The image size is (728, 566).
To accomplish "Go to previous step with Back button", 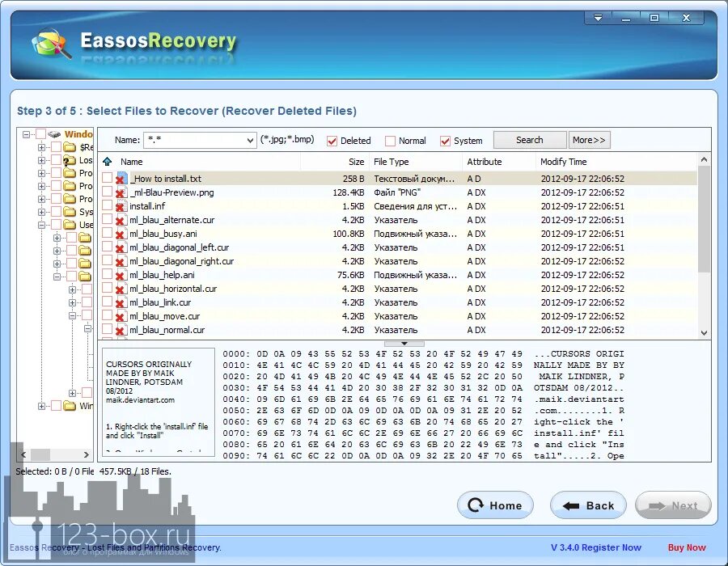I will click(x=588, y=505).
